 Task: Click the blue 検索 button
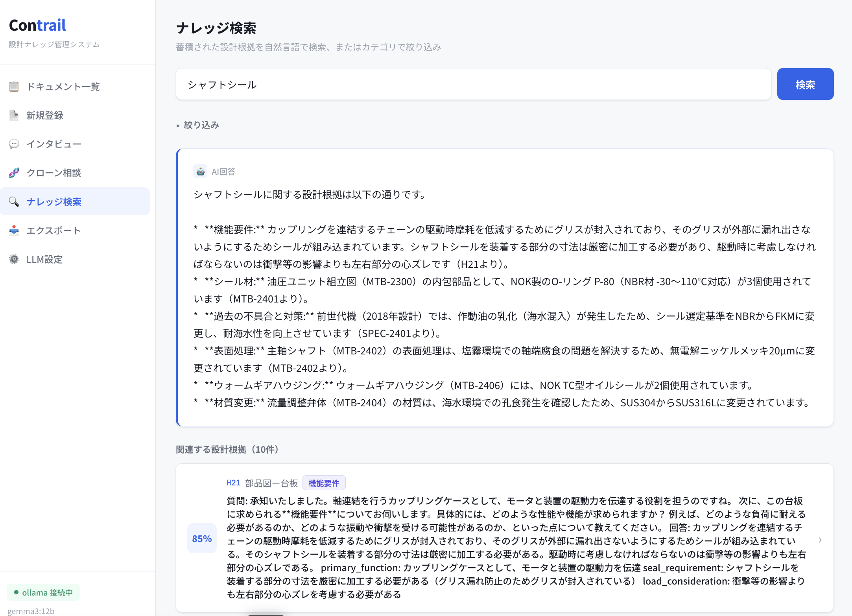(x=805, y=84)
